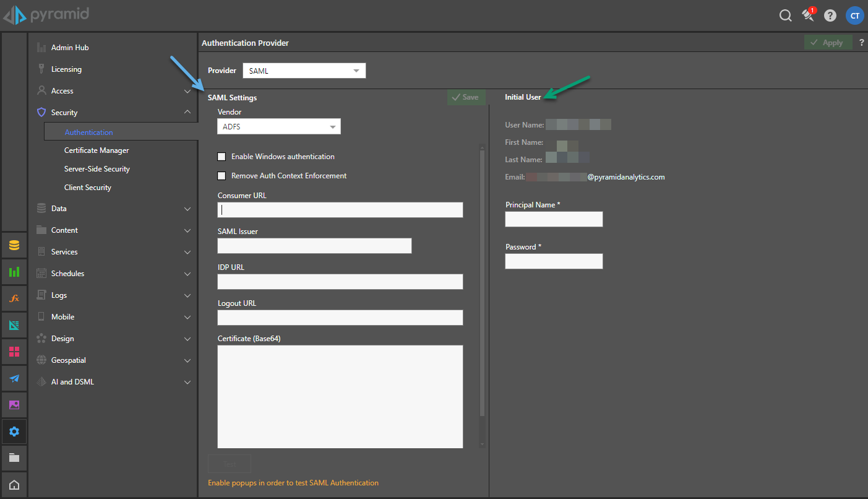Open the notifications icon with red badge
Image resolution: width=868 pixels, height=499 pixels.
809,15
